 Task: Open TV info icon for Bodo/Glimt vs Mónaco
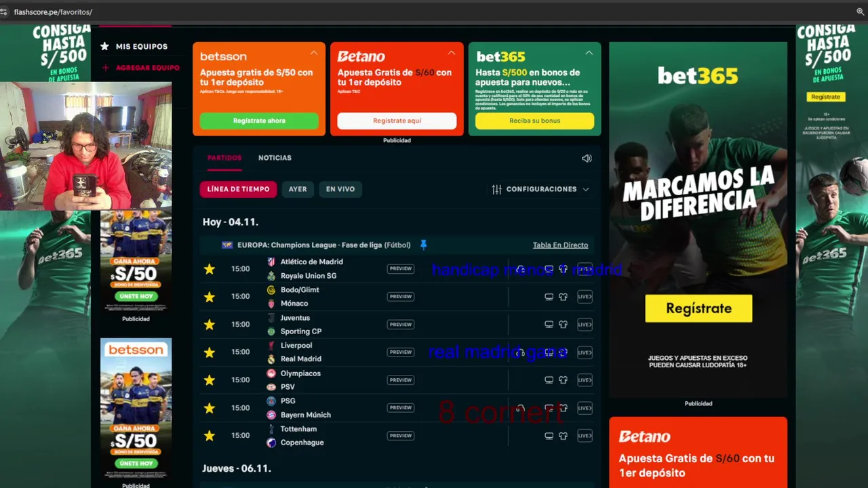coord(549,297)
